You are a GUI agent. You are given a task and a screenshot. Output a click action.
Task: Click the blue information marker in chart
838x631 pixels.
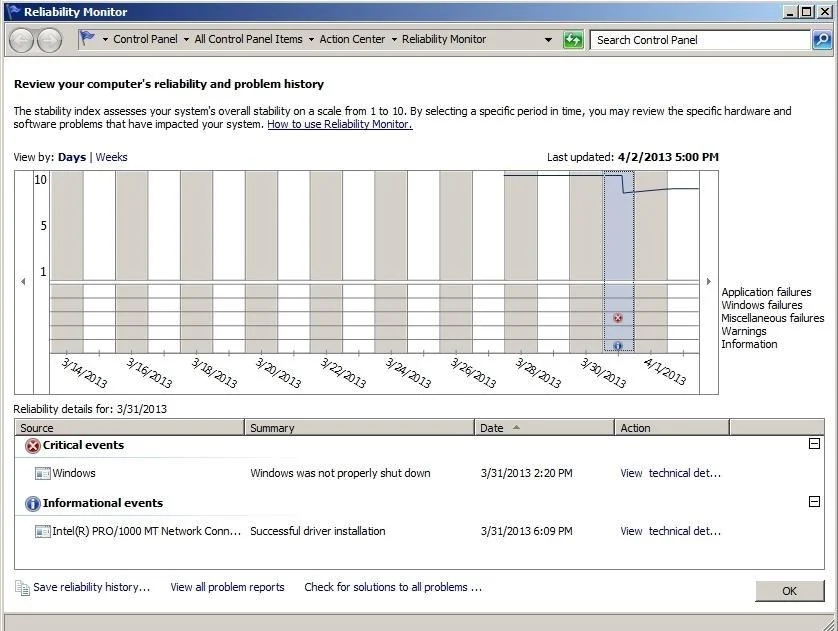click(x=618, y=346)
